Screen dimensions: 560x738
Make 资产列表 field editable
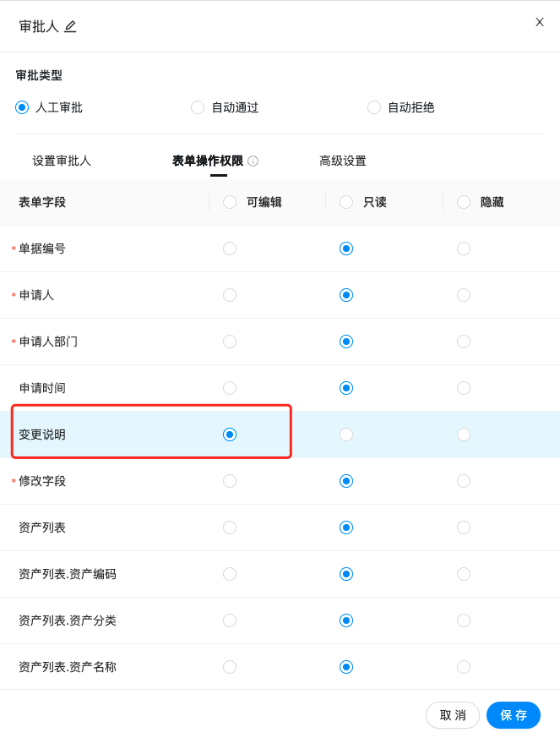230,528
